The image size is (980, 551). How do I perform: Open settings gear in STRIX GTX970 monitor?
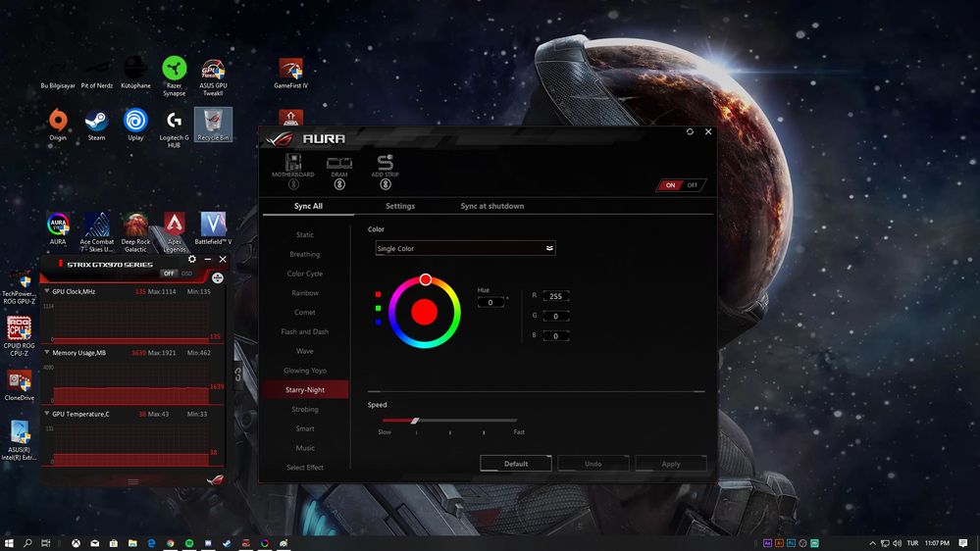click(192, 259)
